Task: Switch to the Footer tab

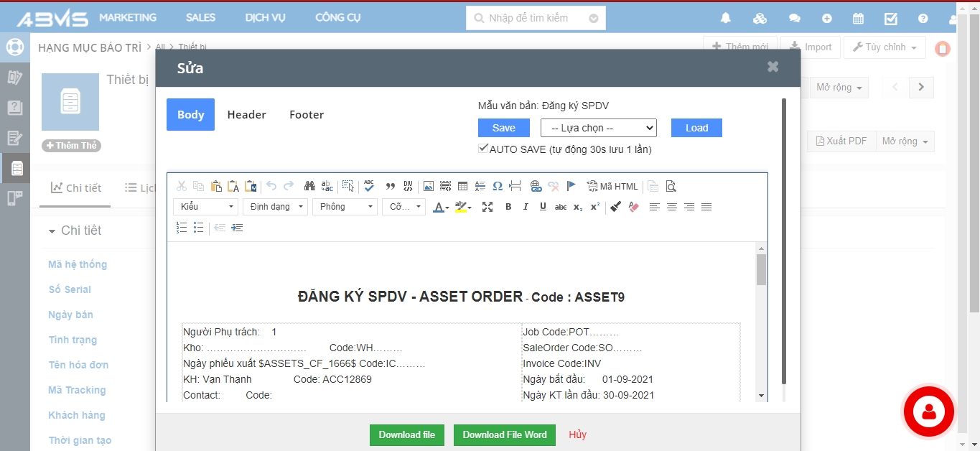Action: coord(307,115)
